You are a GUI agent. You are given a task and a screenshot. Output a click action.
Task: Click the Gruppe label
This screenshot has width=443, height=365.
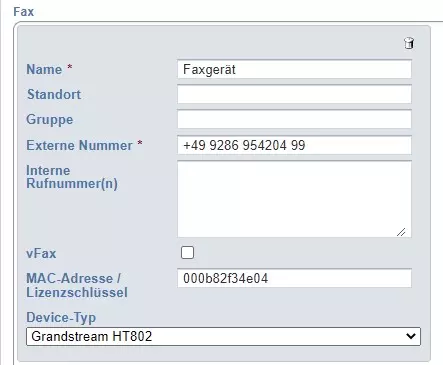click(x=50, y=120)
